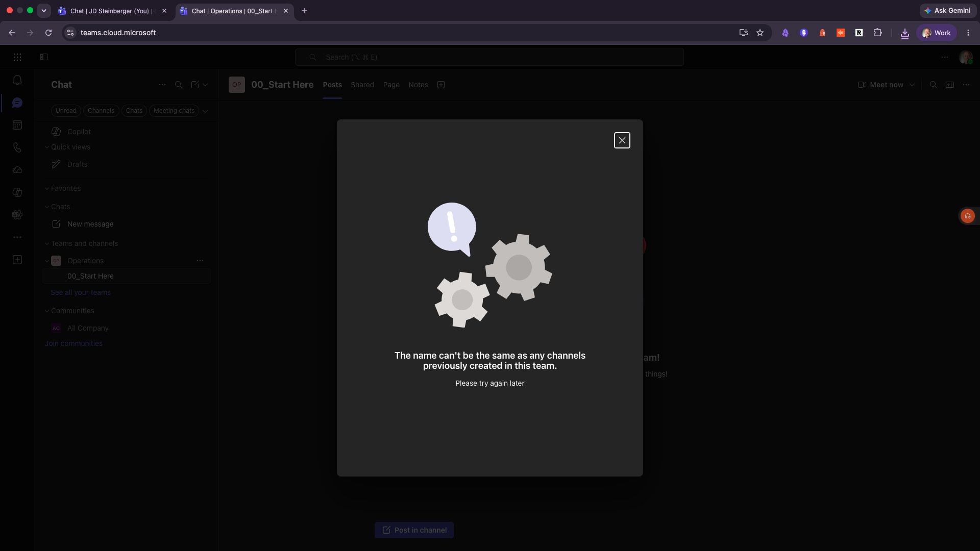This screenshot has width=980, height=551.
Task: Collapse the Communities section
Action: click(x=47, y=311)
